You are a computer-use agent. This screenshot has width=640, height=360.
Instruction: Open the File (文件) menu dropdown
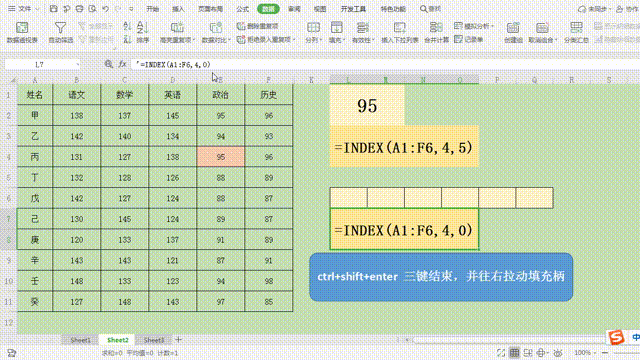(24, 9)
